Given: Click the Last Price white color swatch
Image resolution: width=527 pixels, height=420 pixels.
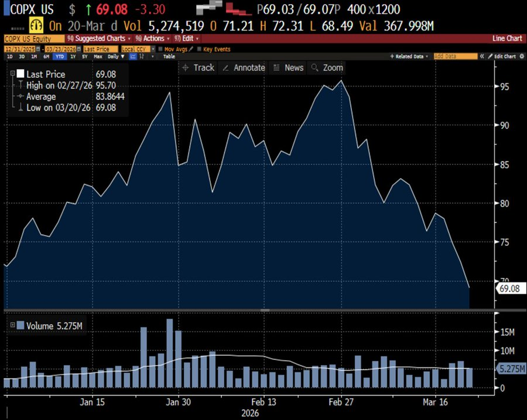Looking at the screenshot, I should point(20,74).
